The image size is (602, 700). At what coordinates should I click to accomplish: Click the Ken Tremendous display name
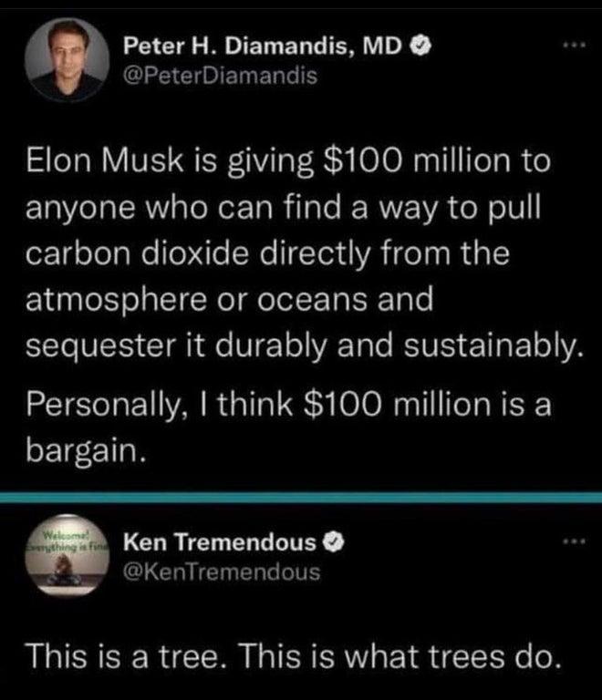[221, 545]
